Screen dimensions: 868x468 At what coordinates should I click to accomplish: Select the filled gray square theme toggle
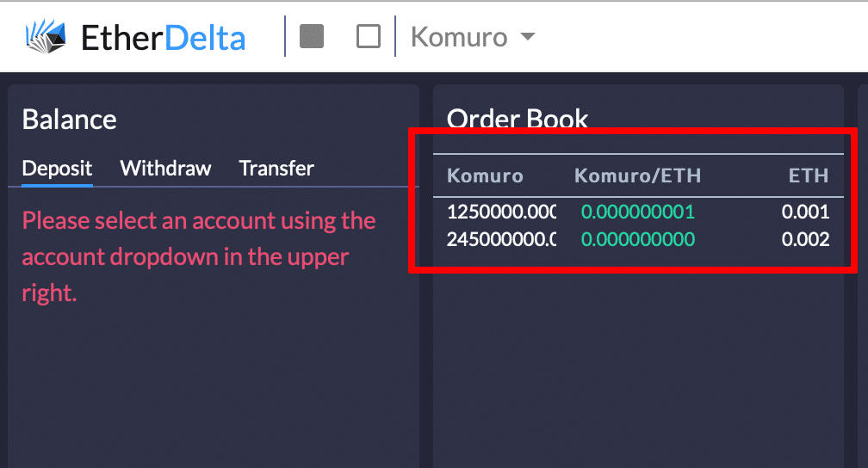(x=312, y=36)
